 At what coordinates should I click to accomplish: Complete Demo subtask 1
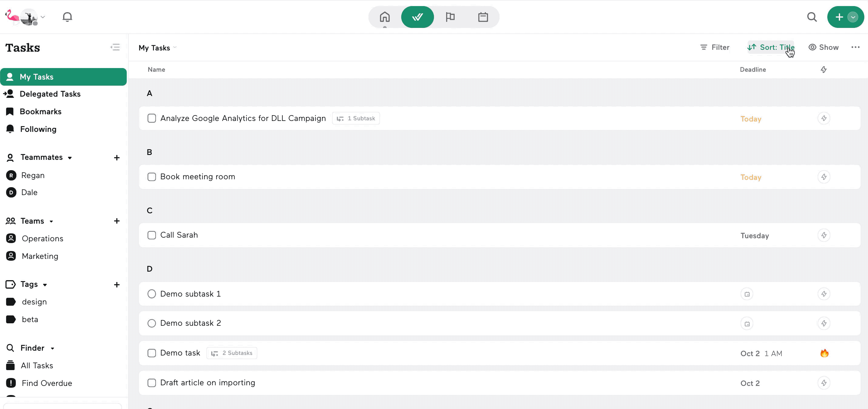(x=152, y=294)
